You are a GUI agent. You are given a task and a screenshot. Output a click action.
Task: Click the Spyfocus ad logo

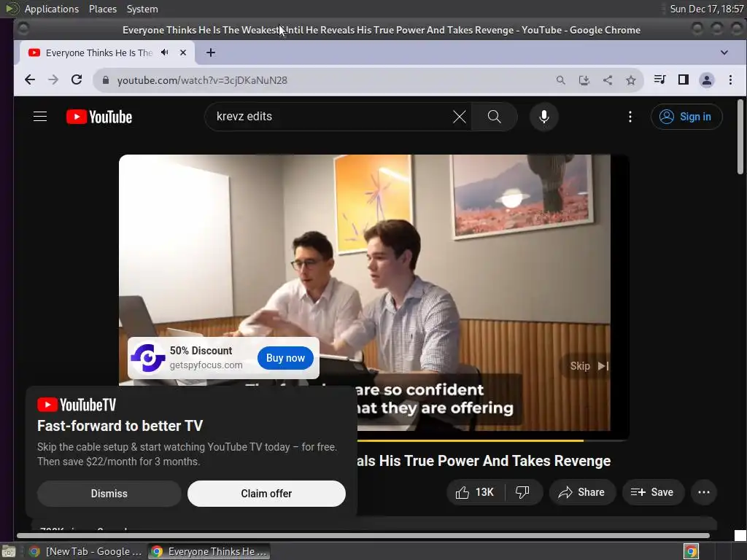[148, 357]
